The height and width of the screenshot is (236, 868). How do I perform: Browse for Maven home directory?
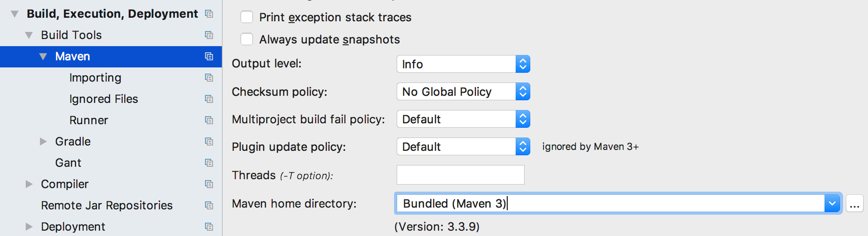[x=854, y=204]
